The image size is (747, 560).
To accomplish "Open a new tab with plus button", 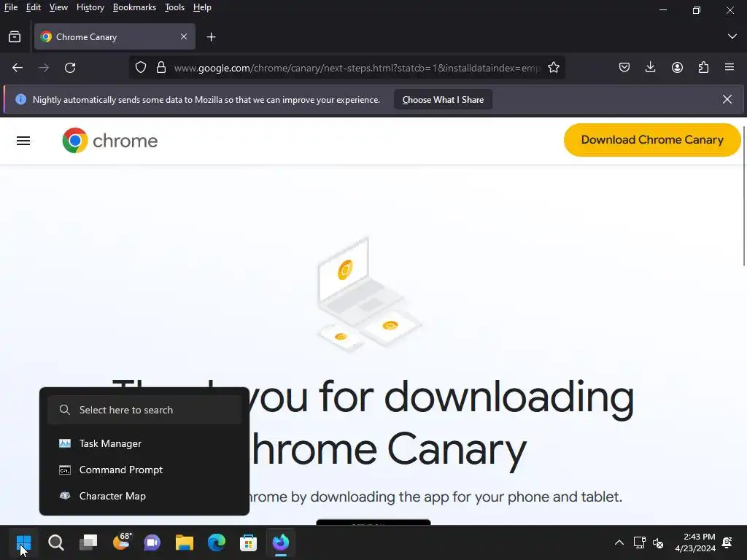I will [x=211, y=36].
